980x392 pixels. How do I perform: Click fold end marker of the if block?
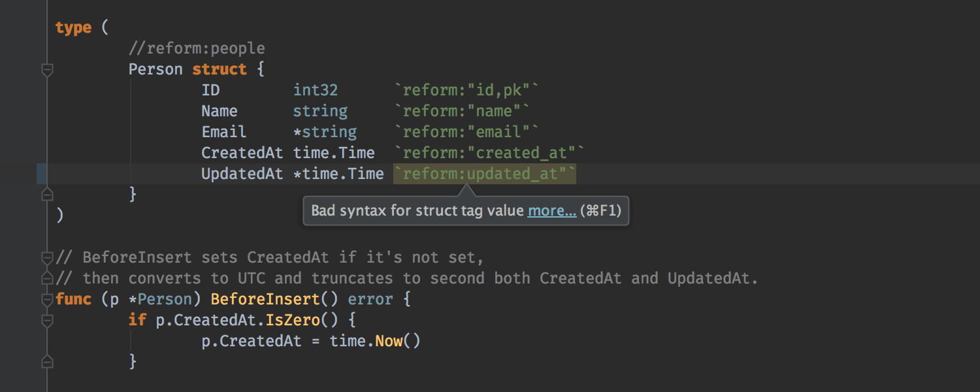point(47,361)
